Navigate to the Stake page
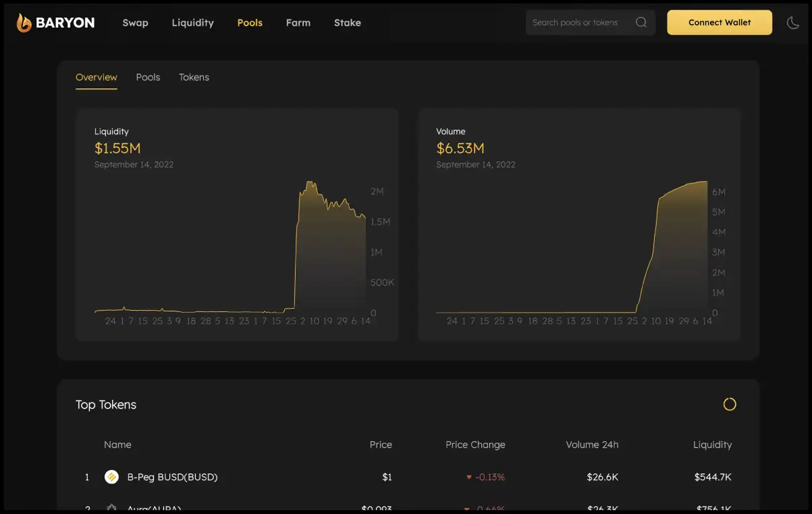Image resolution: width=812 pixels, height=514 pixels. point(347,22)
